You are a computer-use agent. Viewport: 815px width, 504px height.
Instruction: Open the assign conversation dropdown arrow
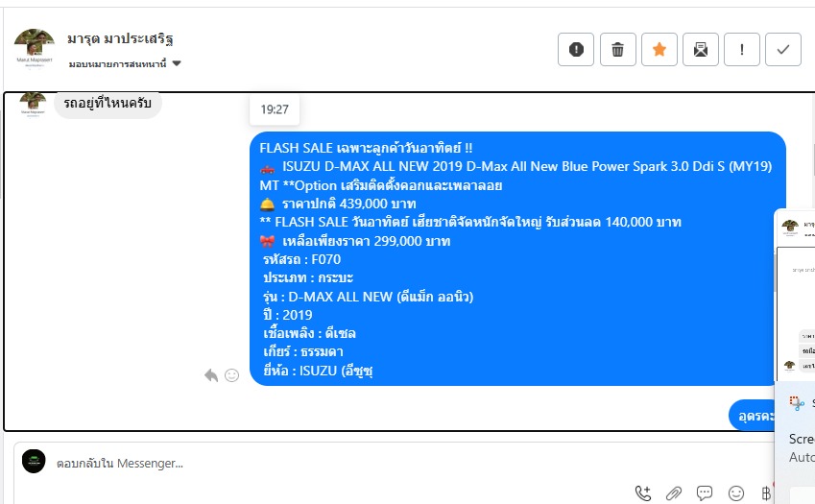click(x=177, y=63)
